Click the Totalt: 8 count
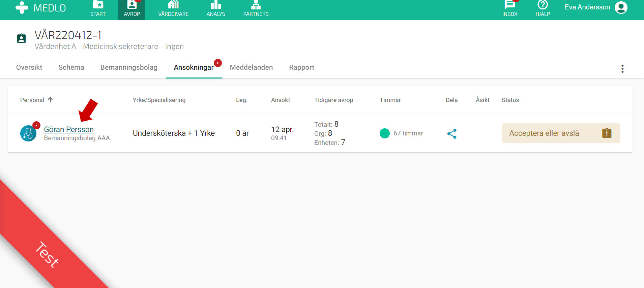The height and width of the screenshot is (288, 644). (x=326, y=124)
